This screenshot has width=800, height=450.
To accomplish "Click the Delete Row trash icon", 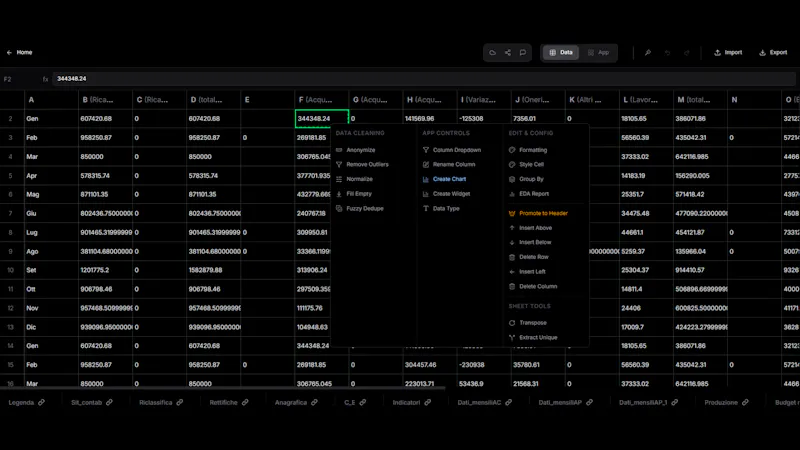I will click(512, 257).
